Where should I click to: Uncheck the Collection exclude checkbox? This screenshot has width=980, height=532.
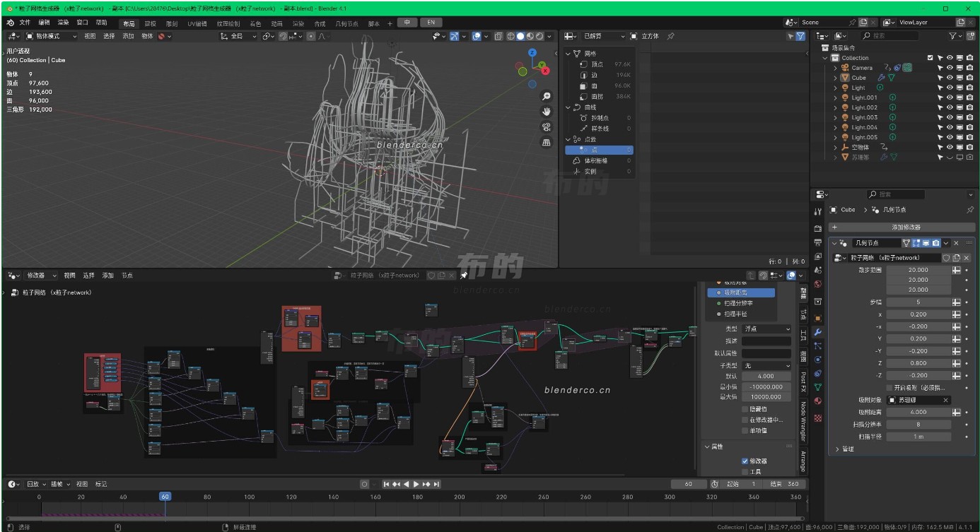click(x=930, y=58)
